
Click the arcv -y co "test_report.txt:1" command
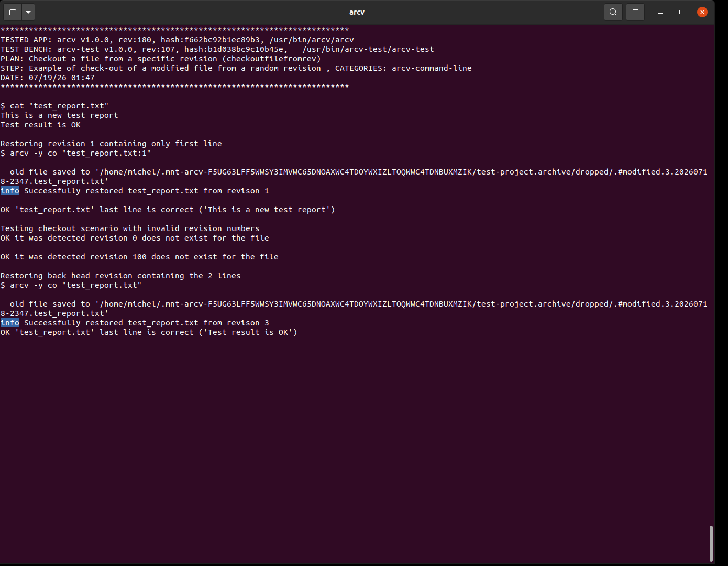(x=76, y=153)
